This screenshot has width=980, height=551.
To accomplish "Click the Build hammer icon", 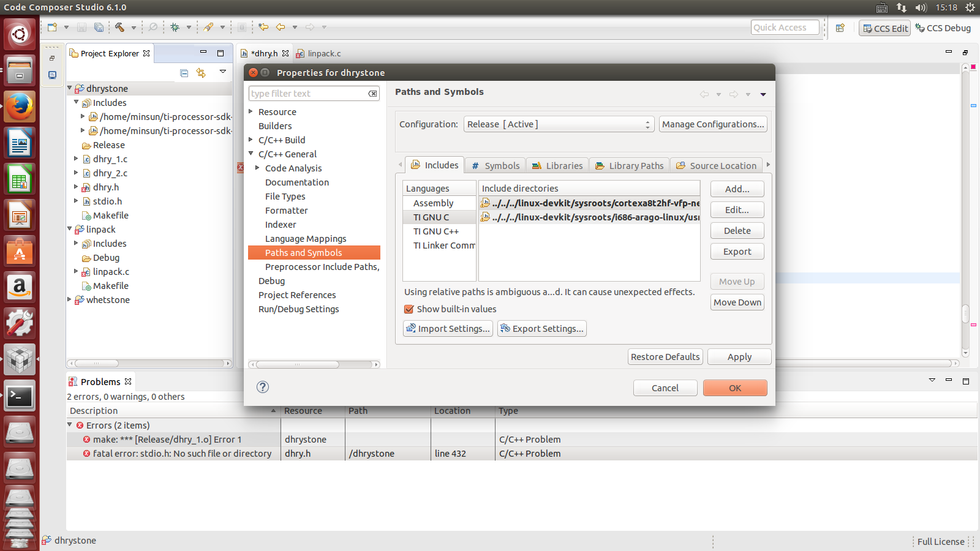I will 120,27.
